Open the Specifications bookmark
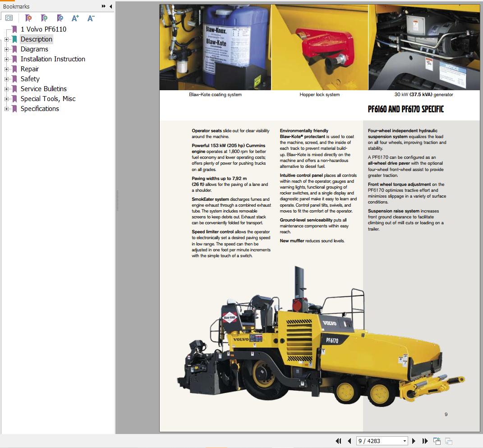This screenshot has height=448, width=483. point(39,108)
